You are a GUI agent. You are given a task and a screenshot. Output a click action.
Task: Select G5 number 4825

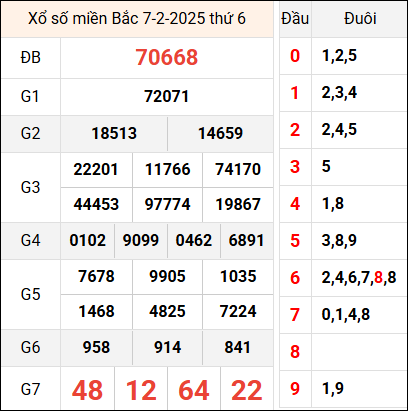coord(167,311)
